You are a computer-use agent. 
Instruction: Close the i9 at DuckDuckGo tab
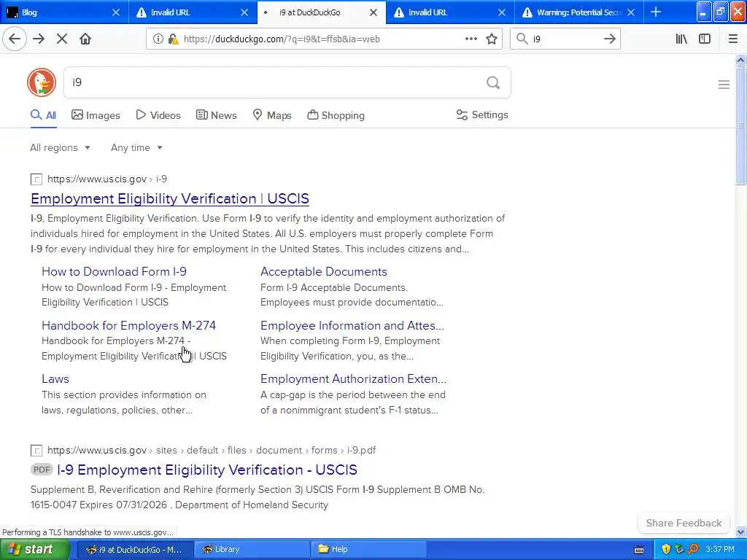click(373, 12)
